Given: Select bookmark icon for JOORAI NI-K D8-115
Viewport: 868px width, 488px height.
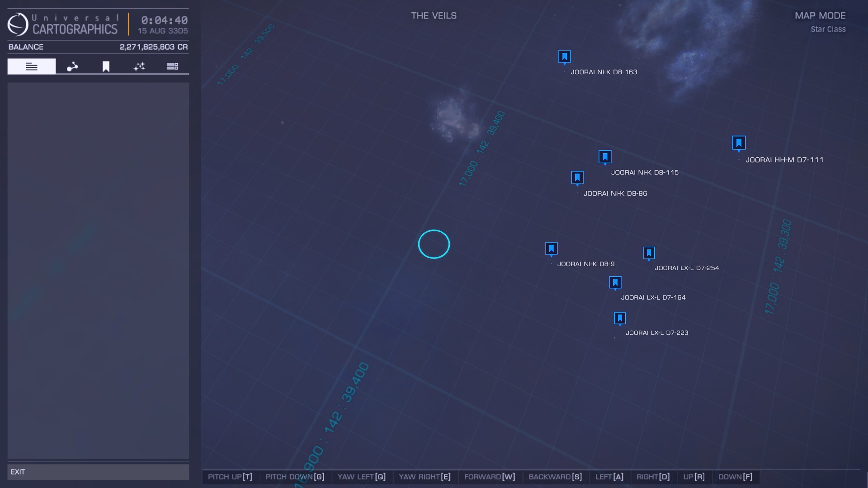Looking at the screenshot, I should [605, 157].
